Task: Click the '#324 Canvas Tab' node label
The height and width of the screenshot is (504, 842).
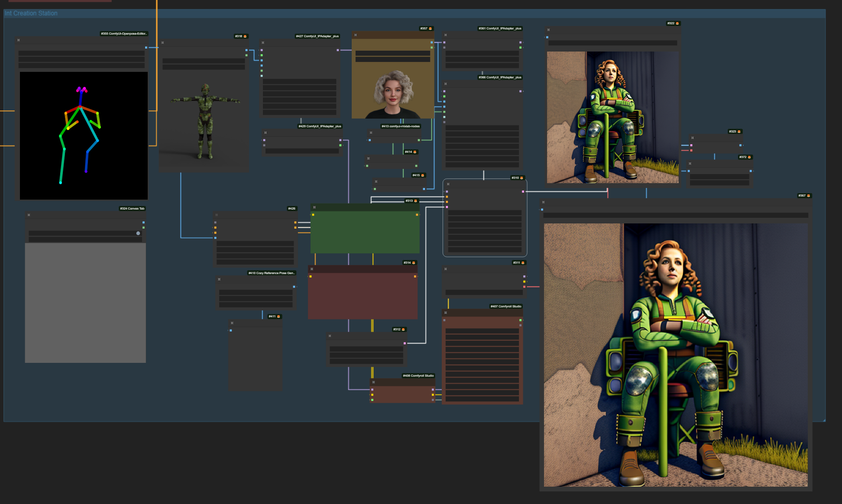Action: [132, 209]
